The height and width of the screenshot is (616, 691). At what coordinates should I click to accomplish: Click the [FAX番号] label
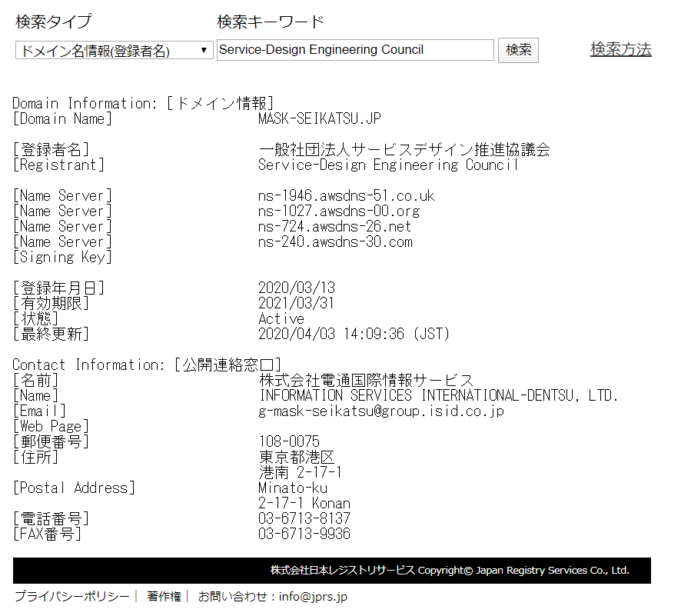47,534
